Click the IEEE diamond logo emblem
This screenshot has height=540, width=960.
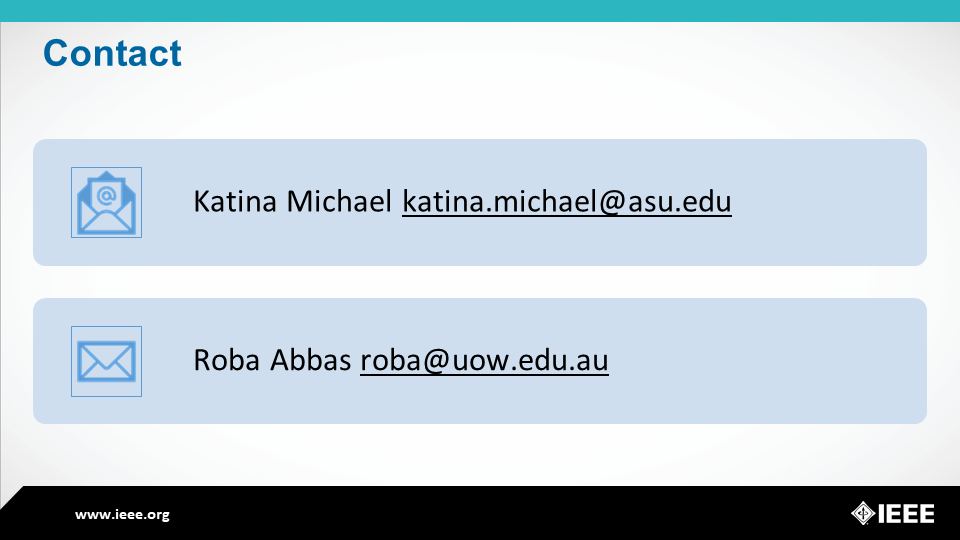click(x=863, y=513)
